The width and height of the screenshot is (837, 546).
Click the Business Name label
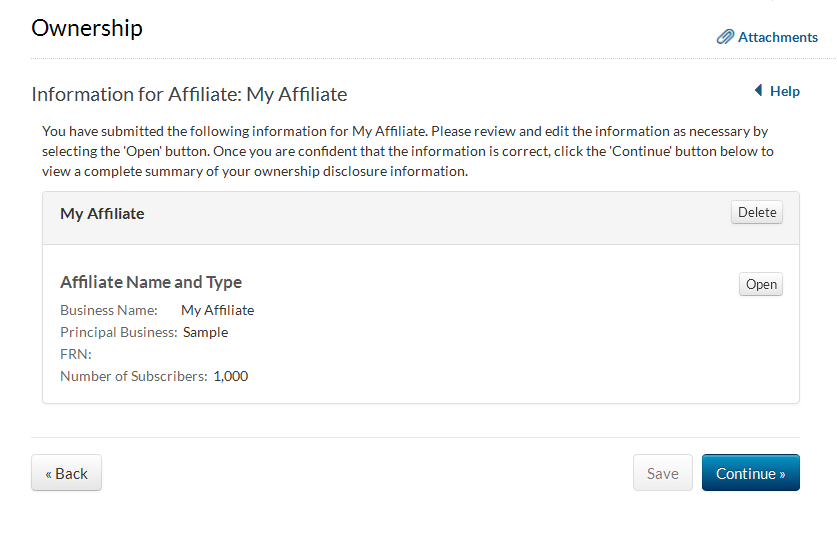pos(109,310)
